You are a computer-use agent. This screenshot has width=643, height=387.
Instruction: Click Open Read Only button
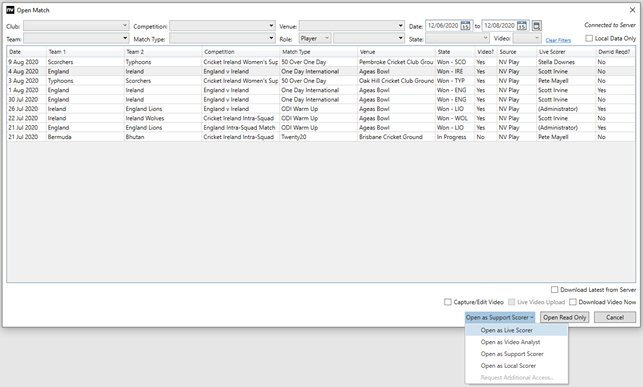(x=565, y=317)
